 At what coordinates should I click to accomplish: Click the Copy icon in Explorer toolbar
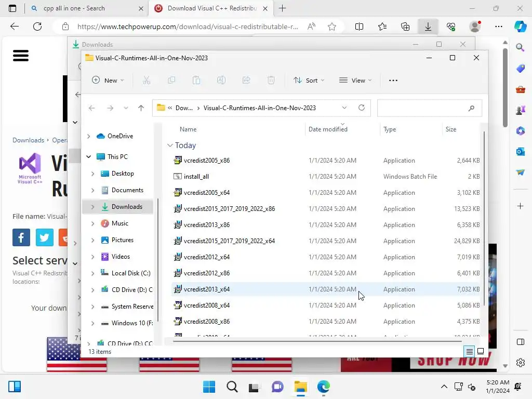[x=171, y=81]
